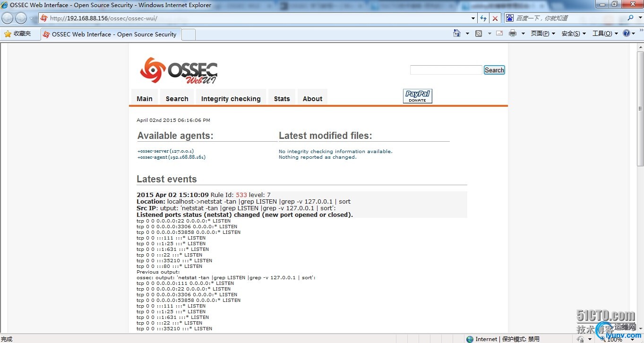Click the 'Latest events' heading text
The width and height of the screenshot is (644, 343).
click(167, 179)
